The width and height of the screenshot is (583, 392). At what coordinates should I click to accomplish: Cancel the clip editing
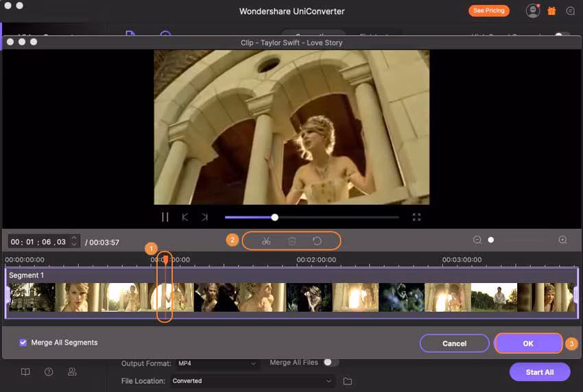click(x=454, y=343)
